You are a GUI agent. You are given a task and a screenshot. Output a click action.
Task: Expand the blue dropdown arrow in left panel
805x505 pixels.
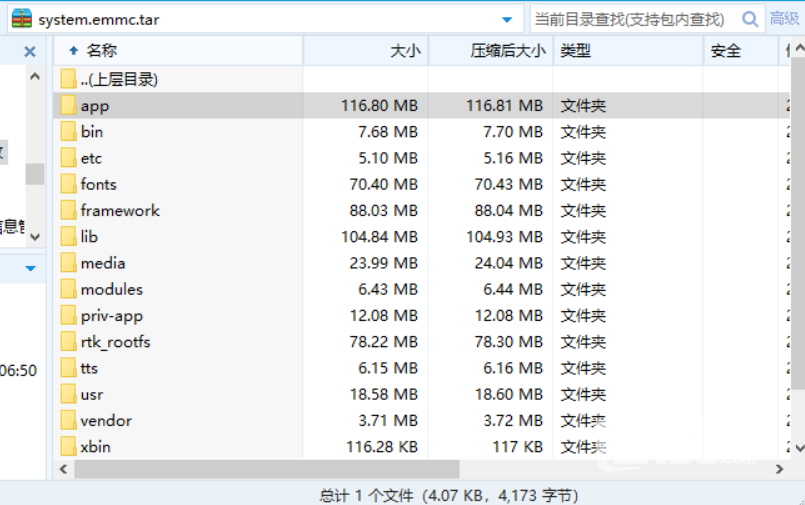tap(30, 268)
